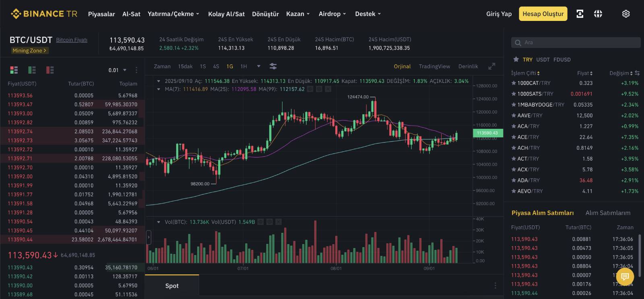
Task: Click the search magnifier icon
Action: (518, 43)
